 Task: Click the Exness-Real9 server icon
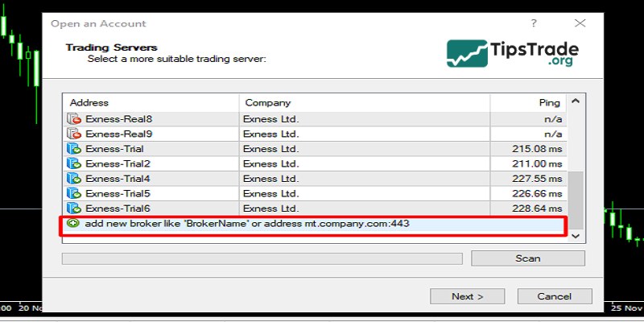74,134
